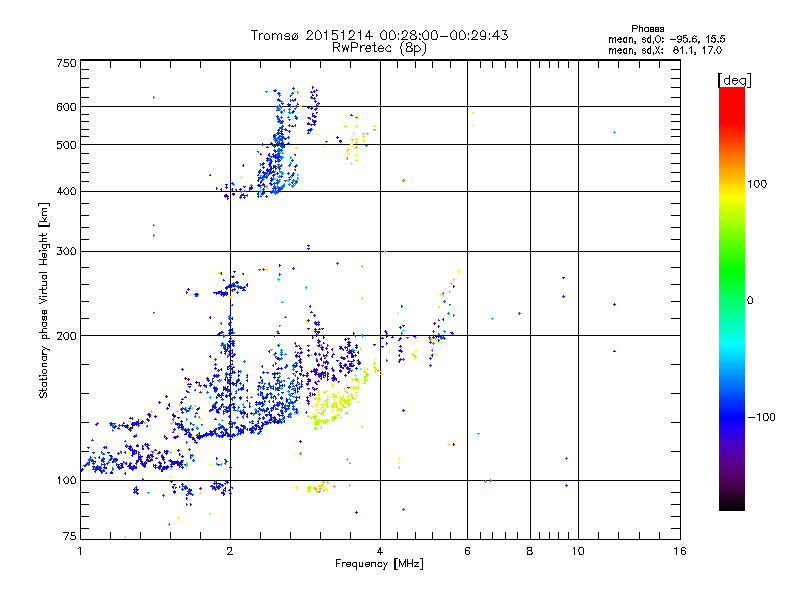The image size is (800, 600).
Task: Click the 'mean, sd,O: -95.6, 15.5' line
Action: [x=666, y=39]
